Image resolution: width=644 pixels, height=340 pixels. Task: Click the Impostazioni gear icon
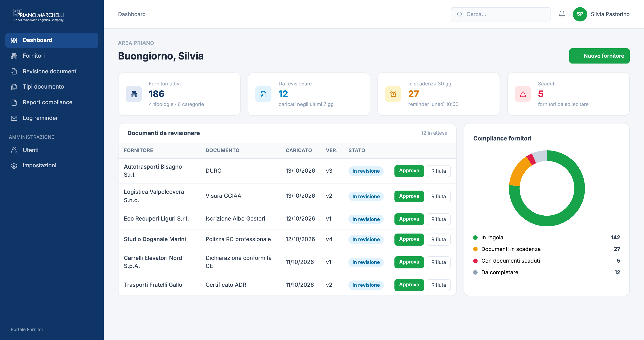pos(14,166)
